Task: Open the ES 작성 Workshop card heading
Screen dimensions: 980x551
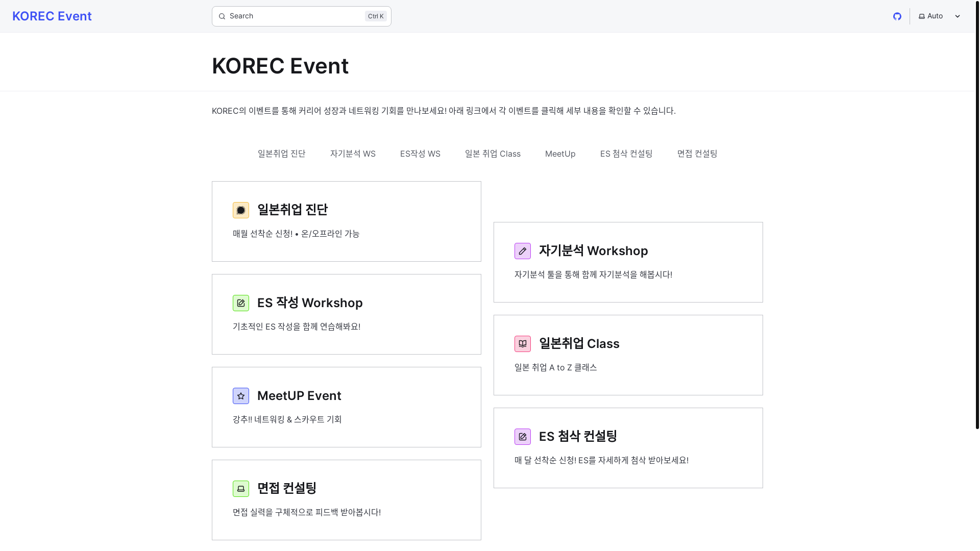Action: point(310,303)
